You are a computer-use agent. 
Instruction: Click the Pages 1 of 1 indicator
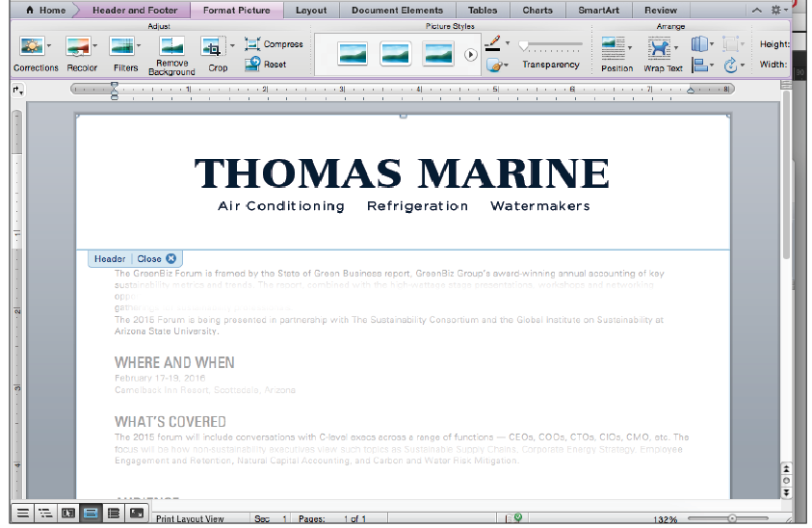click(x=332, y=518)
